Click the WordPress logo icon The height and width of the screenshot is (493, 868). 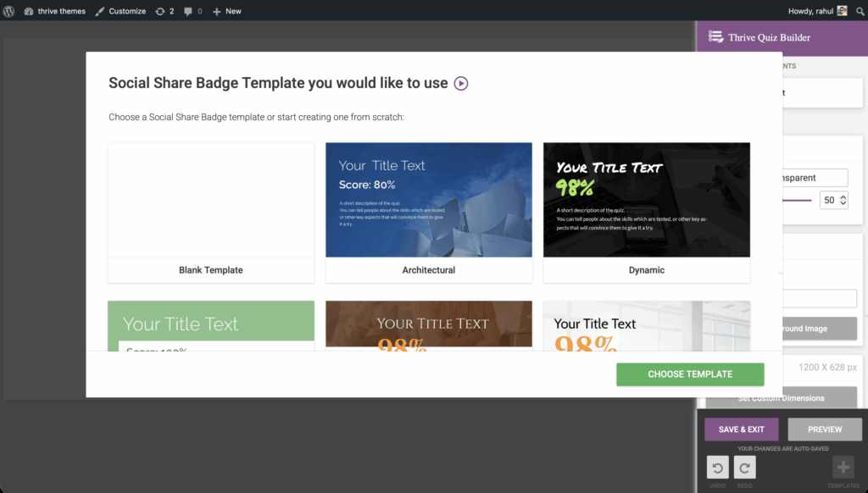[x=9, y=11]
